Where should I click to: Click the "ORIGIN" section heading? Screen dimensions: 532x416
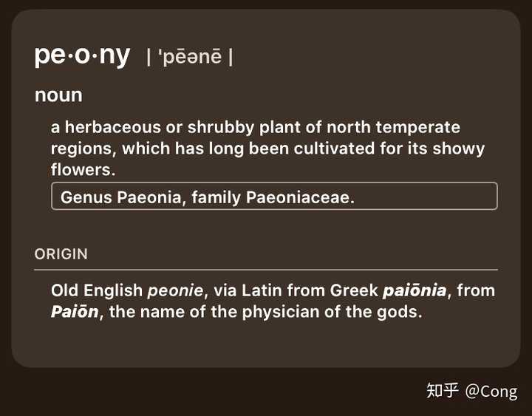pos(61,254)
